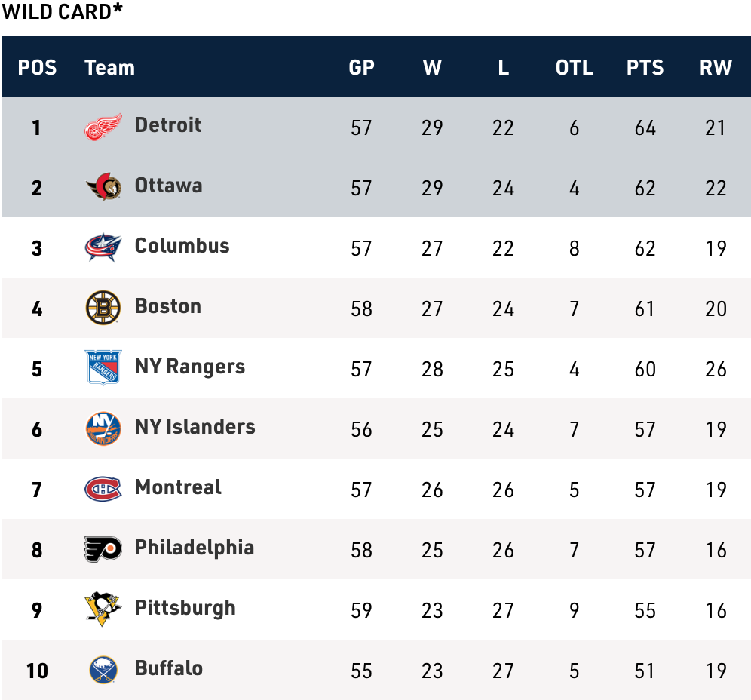Open the Columbus team name link
Viewport: 751px width, 700px height.
pos(182,245)
